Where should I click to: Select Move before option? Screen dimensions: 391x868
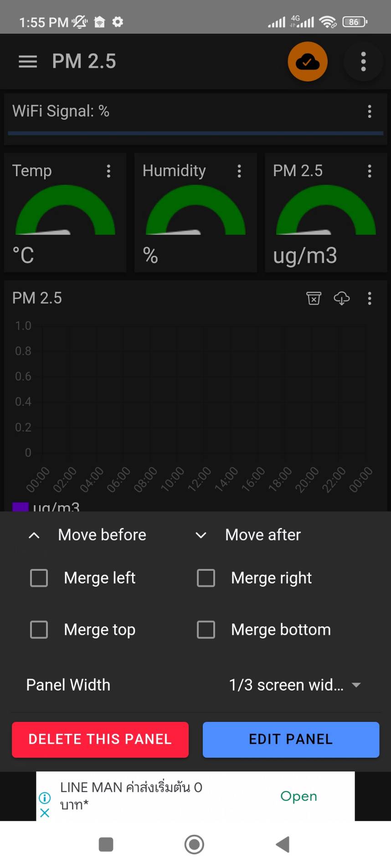pos(87,535)
